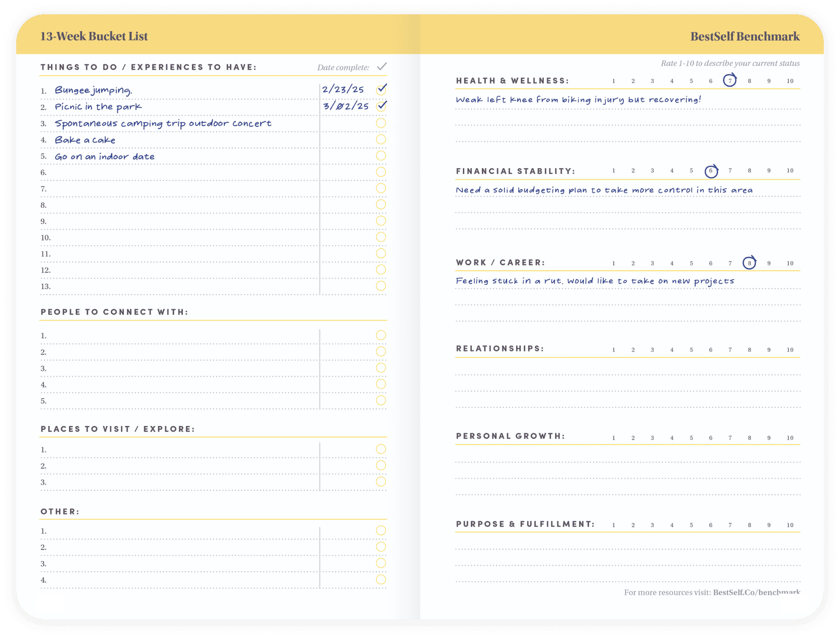Click the 13-Week Bucket List page title
Image resolution: width=840 pixels, height=638 pixels.
[94, 36]
